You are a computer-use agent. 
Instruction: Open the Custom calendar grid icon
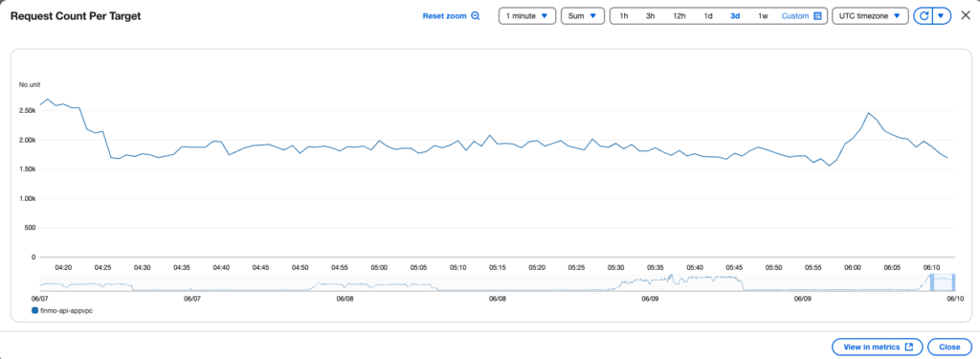(x=817, y=16)
